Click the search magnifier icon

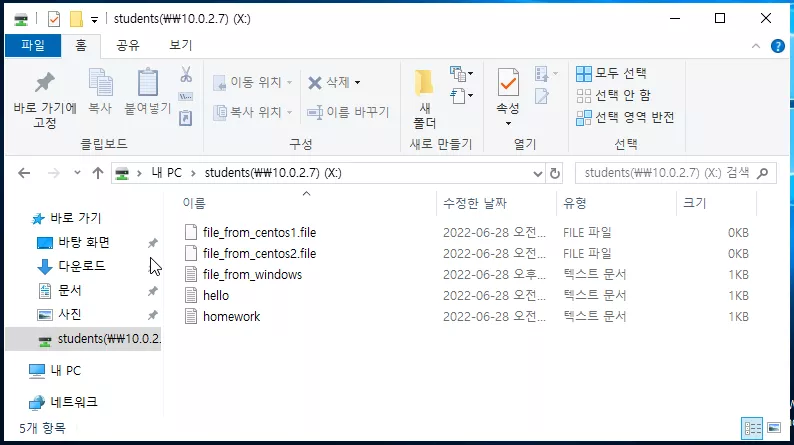coord(762,173)
